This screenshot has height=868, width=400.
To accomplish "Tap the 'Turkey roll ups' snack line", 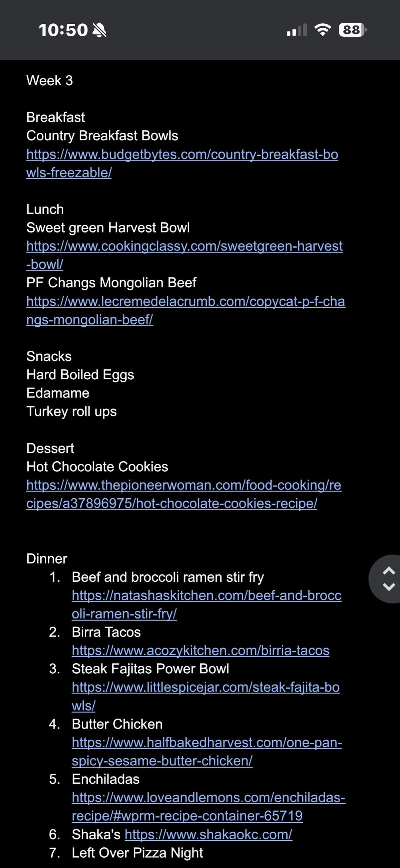I will [x=71, y=412].
